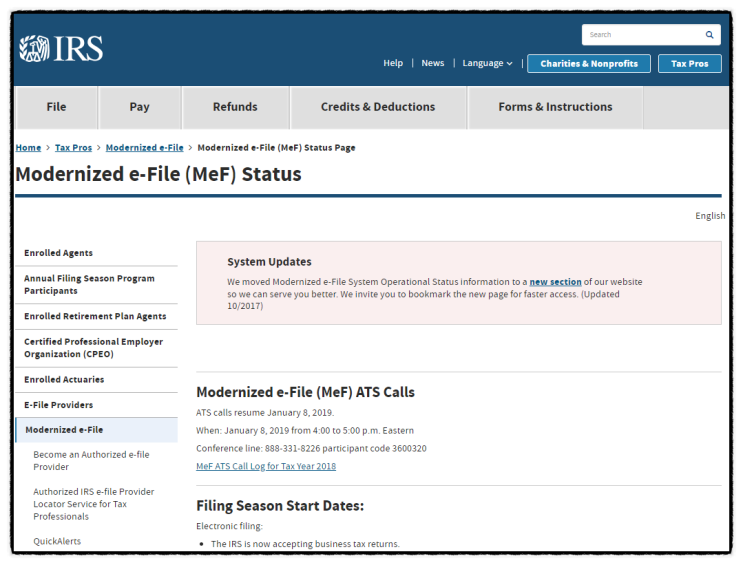743x565 pixels.
Task: Select English language link
Action: pos(710,216)
